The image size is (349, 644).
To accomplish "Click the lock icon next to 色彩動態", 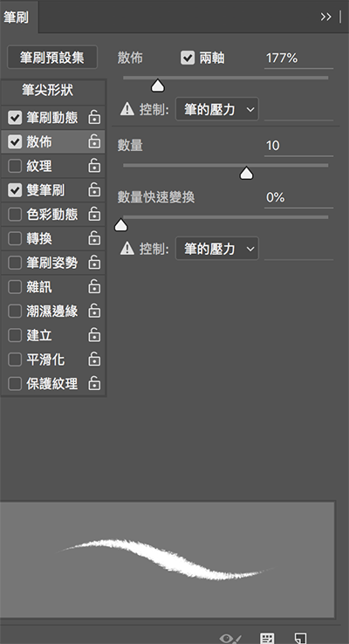I will click(94, 214).
